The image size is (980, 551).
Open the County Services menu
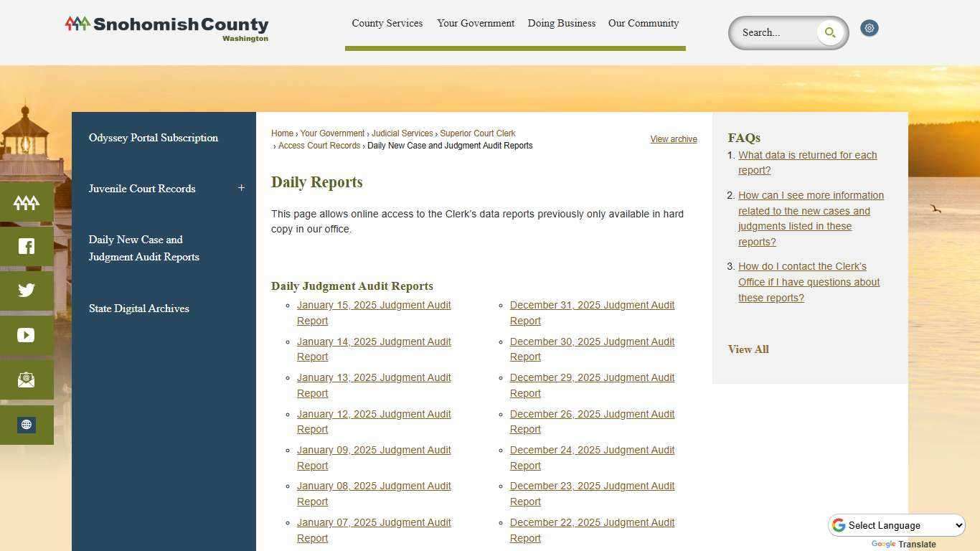[387, 23]
